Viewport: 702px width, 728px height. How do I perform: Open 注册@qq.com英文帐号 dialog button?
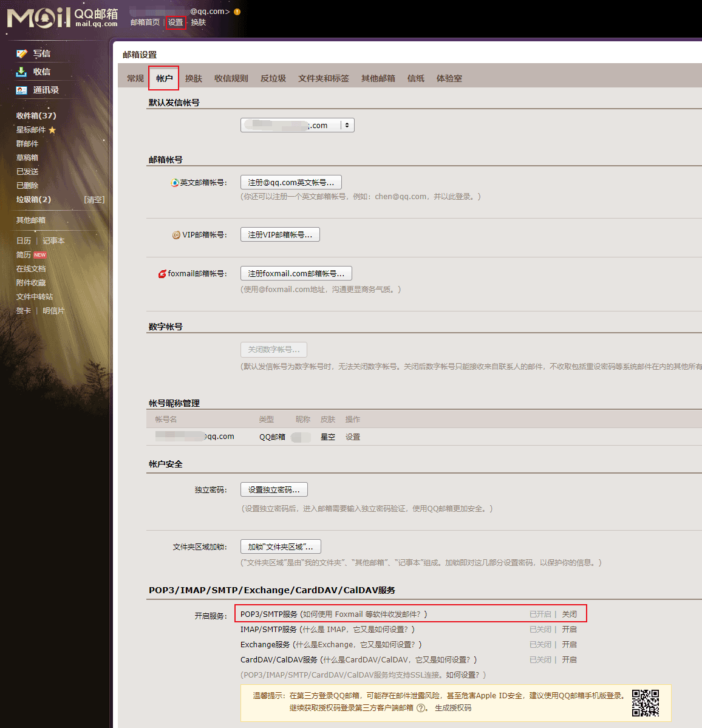[291, 182]
